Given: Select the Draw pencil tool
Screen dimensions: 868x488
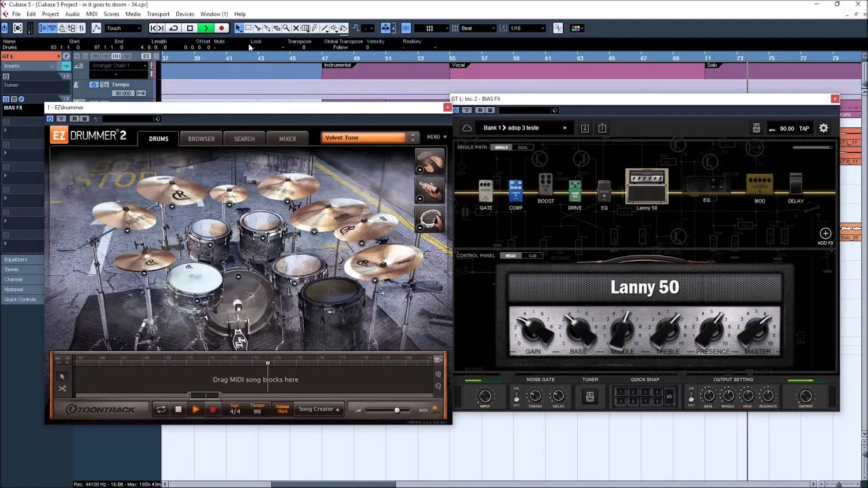Looking at the screenshot, I should (315, 28).
